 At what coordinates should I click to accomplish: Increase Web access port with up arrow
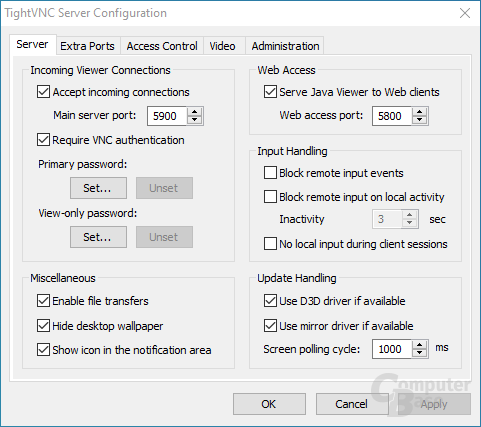pos(419,112)
